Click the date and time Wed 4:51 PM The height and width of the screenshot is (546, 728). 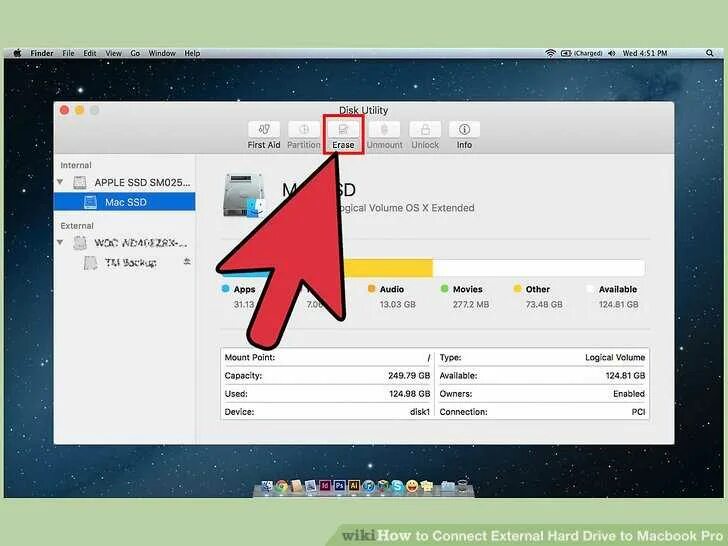tap(644, 53)
